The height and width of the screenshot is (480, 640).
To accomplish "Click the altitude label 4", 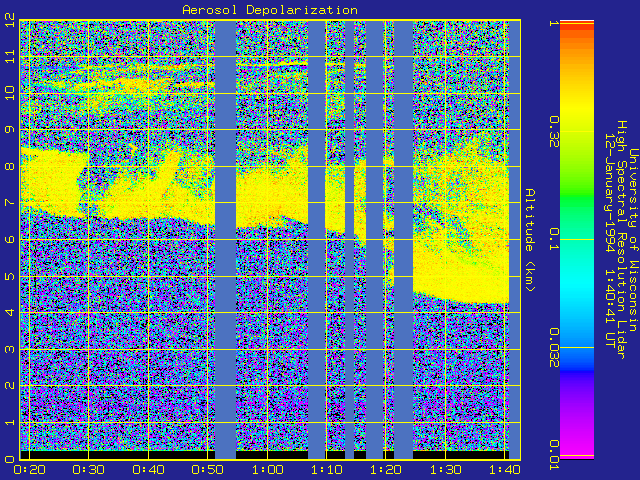I will tap(10, 312).
